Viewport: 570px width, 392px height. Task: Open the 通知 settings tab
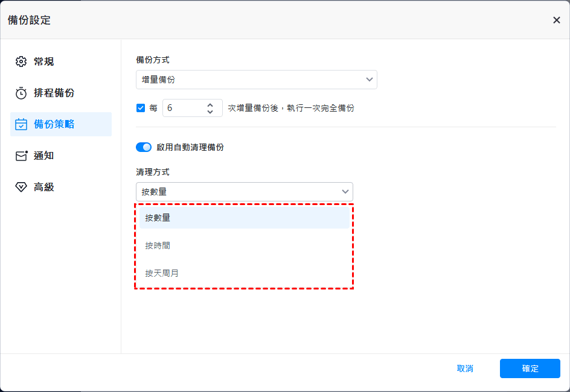click(x=44, y=156)
